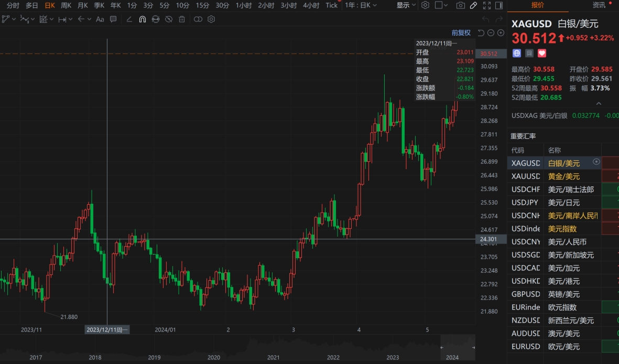
Task: Click the screenshot camera icon
Action: point(460,5)
